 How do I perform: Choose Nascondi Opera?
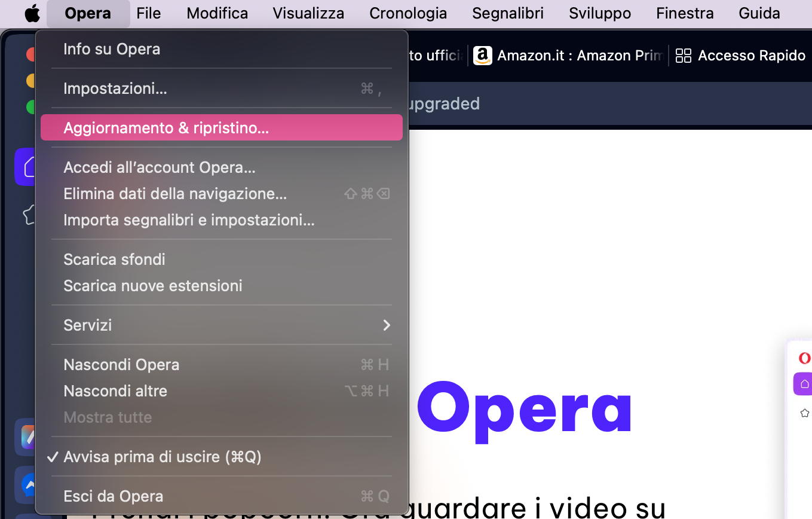222,365
